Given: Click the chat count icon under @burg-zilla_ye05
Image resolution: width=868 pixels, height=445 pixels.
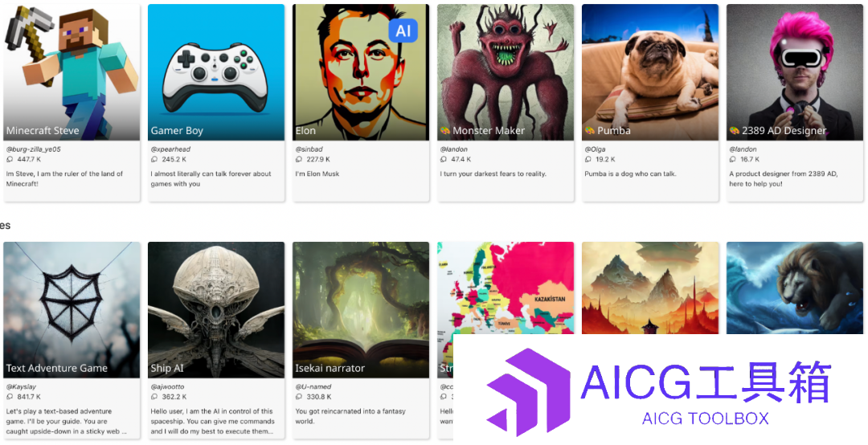Looking at the screenshot, I should tap(10, 159).
